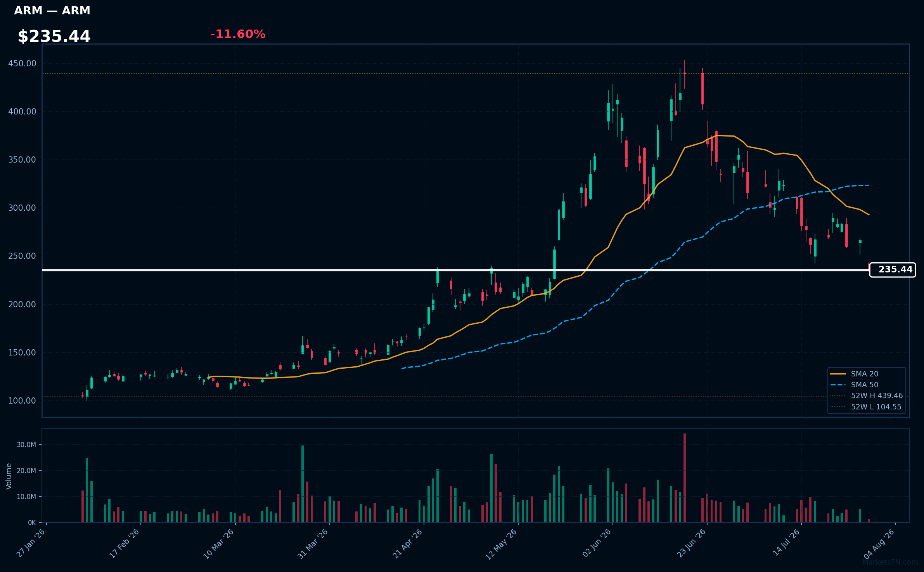
Task: Click the "04 Aug '26" date label
Action: click(x=879, y=544)
